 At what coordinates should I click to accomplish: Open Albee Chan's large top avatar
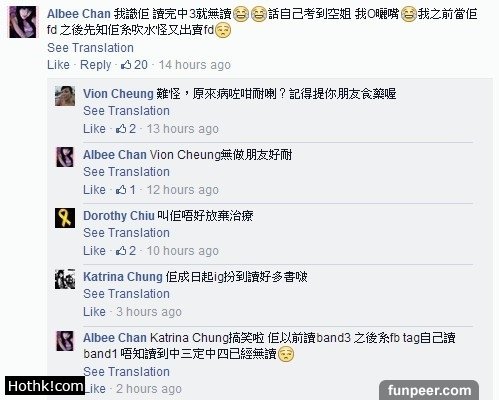[23, 22]
